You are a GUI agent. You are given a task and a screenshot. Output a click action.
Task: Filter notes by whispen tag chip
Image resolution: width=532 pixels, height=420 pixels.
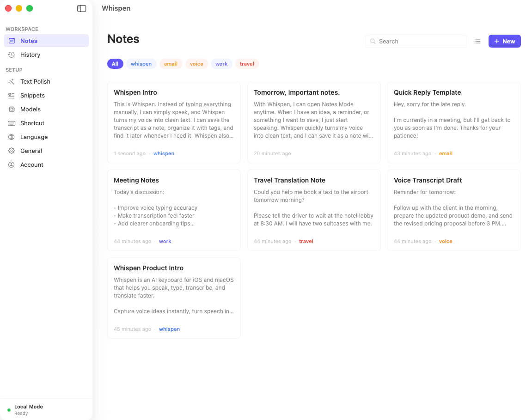(x=141, y=64)
